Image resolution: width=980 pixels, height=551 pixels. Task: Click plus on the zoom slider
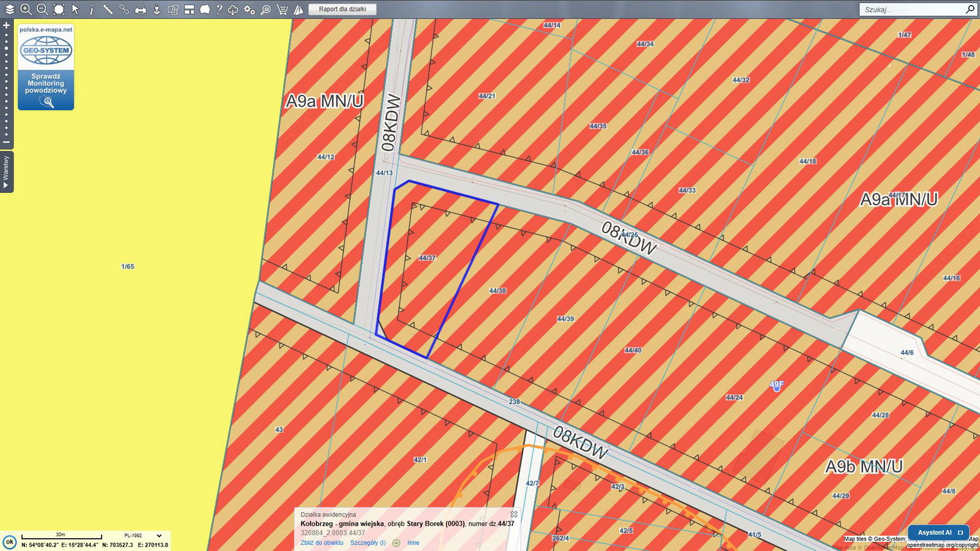pos(7,25)
